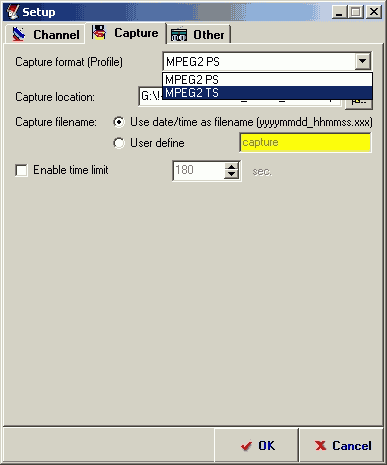Decrease time limit with down spinner arrow
This screenshot has width=387, height=465.
tap(231, 174)
